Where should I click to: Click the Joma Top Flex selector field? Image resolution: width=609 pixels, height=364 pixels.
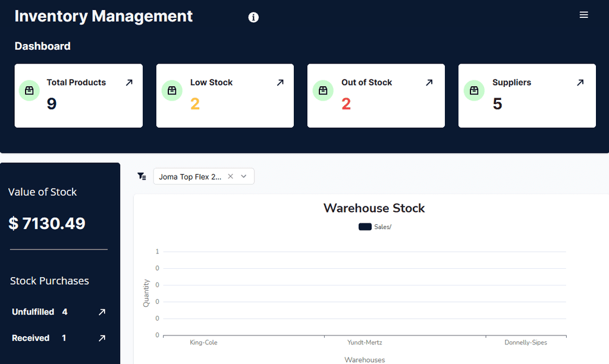(190, 176)
